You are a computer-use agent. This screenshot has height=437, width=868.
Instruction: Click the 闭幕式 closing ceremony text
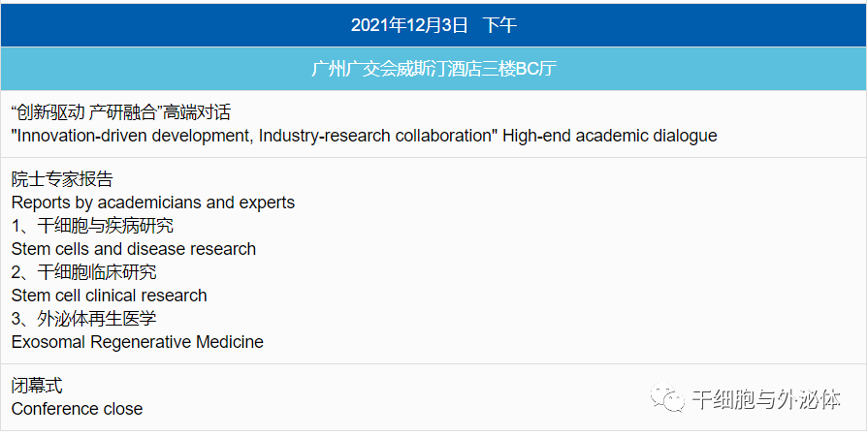point(37,386)
